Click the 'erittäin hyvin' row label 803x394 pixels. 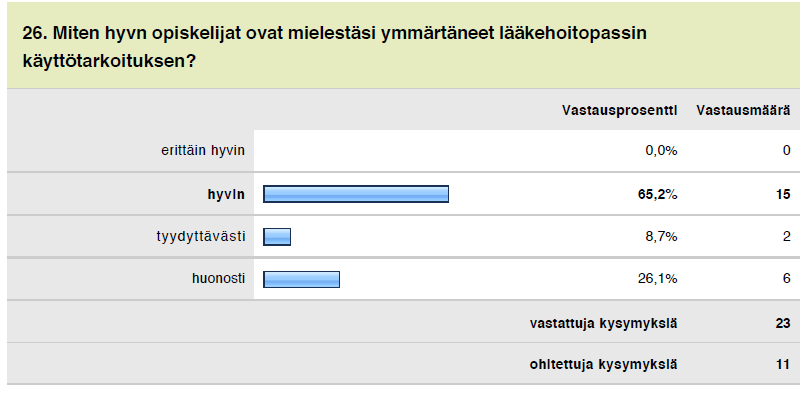click(202, 151)
